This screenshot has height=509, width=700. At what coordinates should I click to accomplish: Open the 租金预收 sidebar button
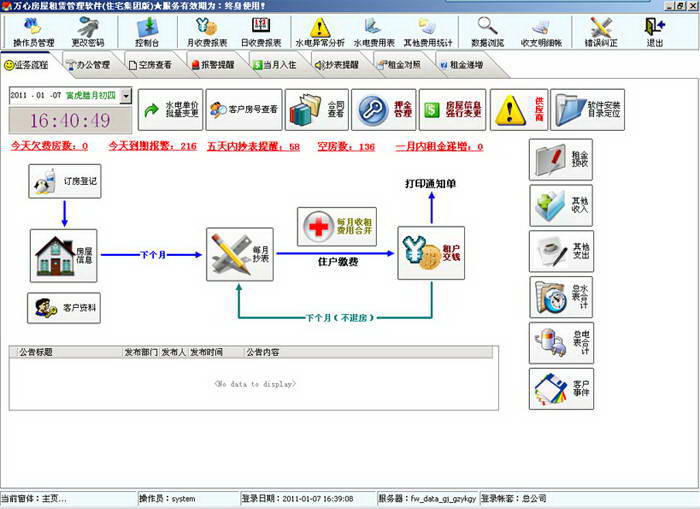561,159
